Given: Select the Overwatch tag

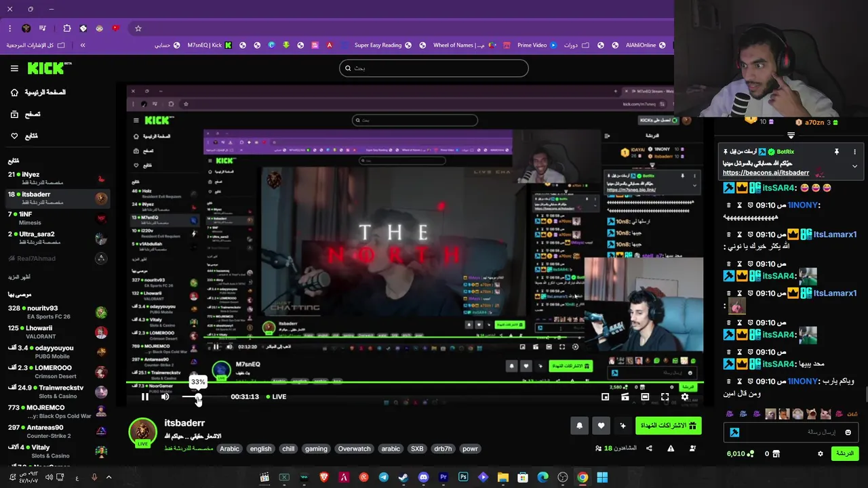Looking at the screenshot, I should pyautogui.click(x=355, y=449).
